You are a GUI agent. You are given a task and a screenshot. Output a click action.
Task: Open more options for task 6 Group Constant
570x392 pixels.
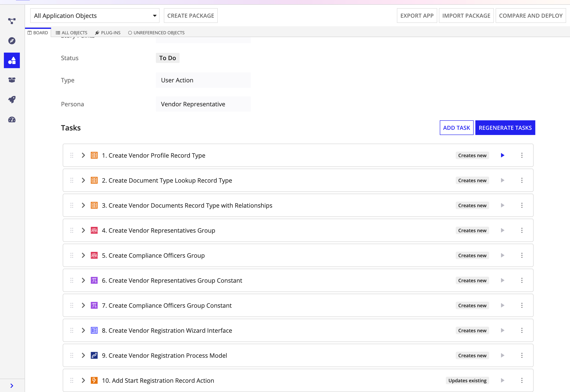pyautogui.click(x=522, y=281)
